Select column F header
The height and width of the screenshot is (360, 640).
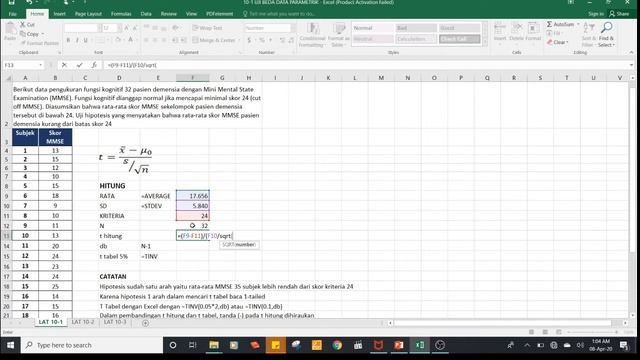[x=193, y=78]
